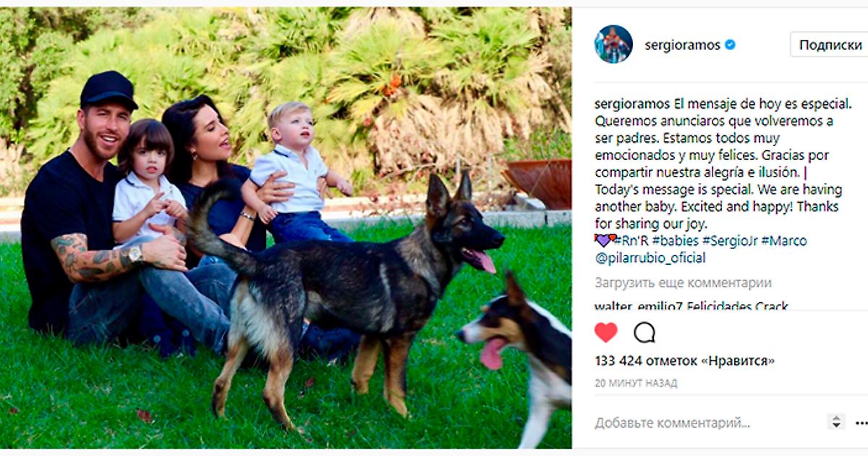Click the blue verified badge
The width and height of the screenshot is (868, 456).
[730, 45]
